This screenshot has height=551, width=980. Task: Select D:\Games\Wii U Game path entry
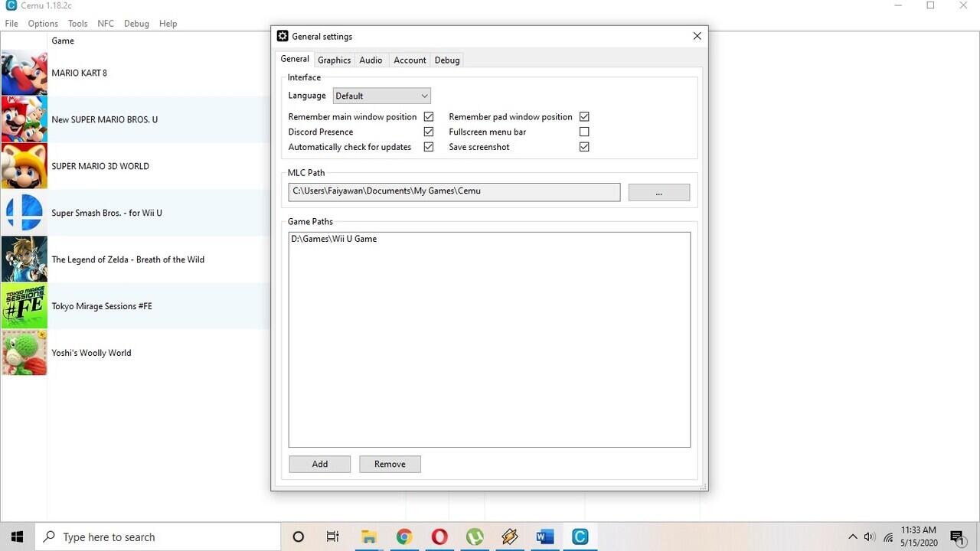tap(334, 239)
